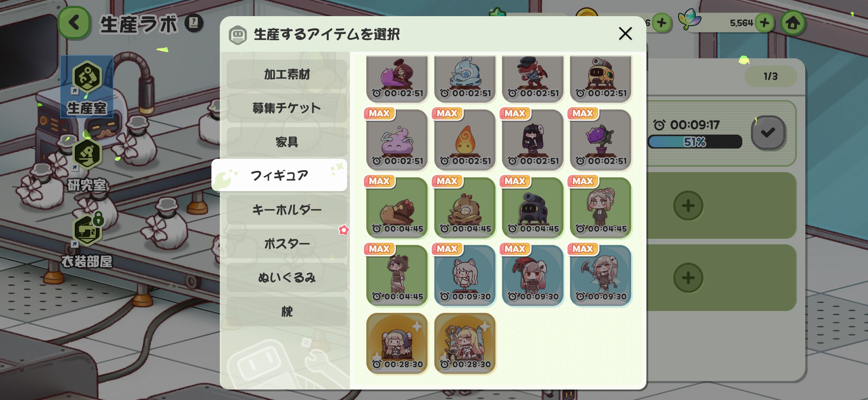Open the 生産室 production room icon

point(87,87)
